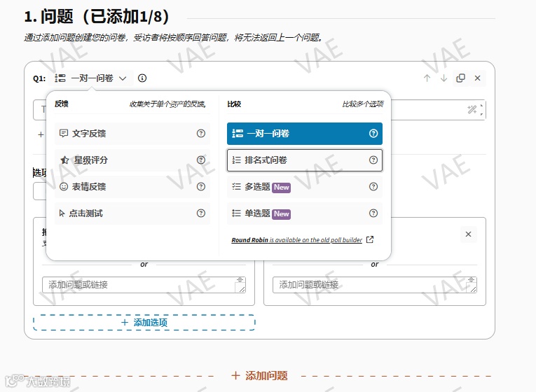This screenshot has height=392, width=536.
Task: Click external link icon beside Round Robin text
Action: pos(370,239)
